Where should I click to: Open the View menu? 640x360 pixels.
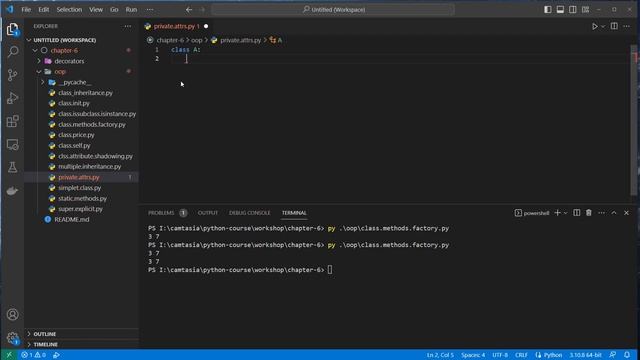pos(96,9)
